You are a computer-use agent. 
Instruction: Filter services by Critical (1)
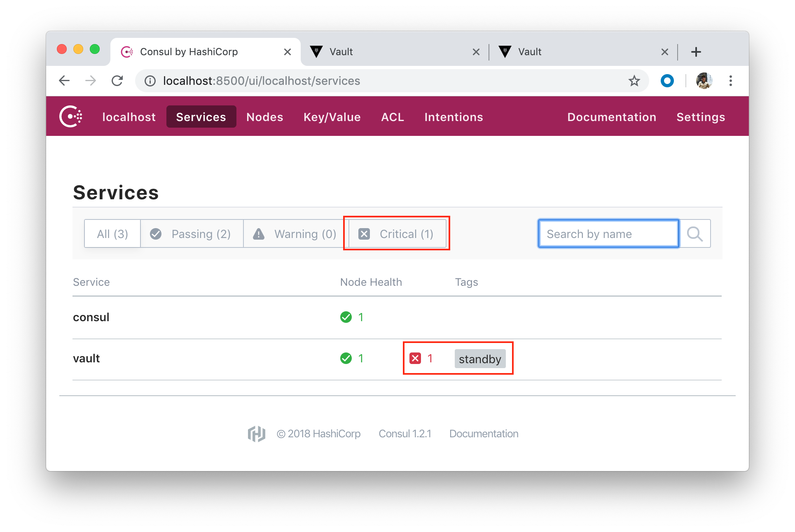click(x=397, y=234)
